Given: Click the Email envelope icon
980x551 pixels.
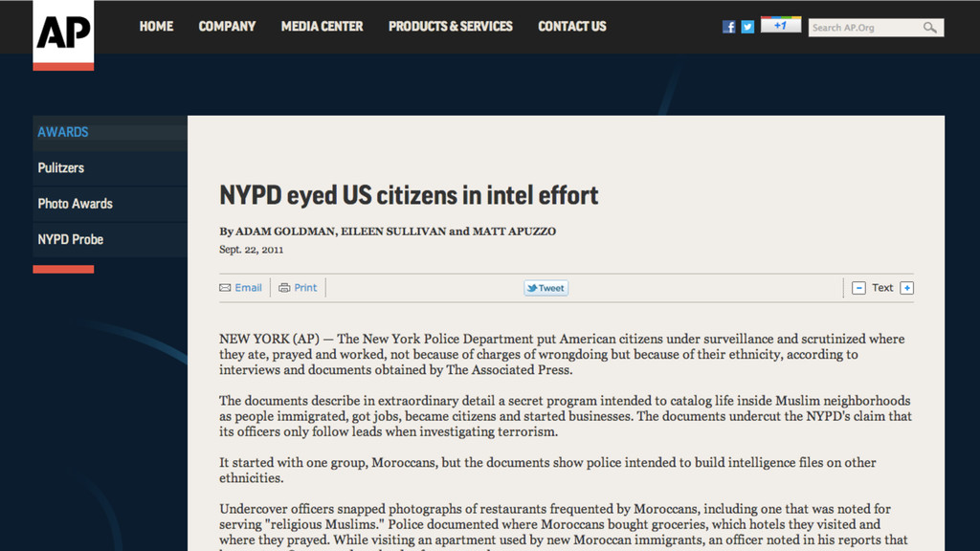Looking at the screenshot, I should click(225, 287).
